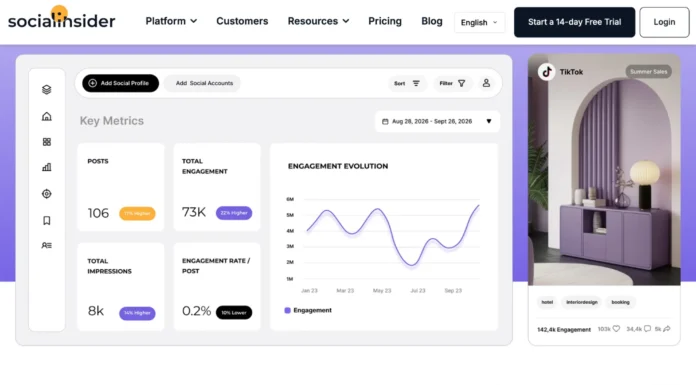Screen dimensions: 696x385
Task: Visit the Blog link
Action: 431,21
